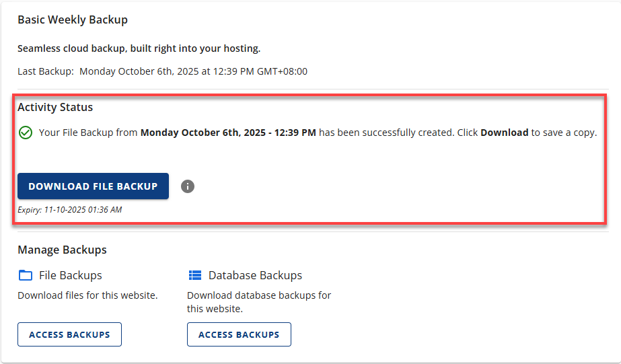
Task: Click the bold Download word in status message
Action: tap(504, 133)
